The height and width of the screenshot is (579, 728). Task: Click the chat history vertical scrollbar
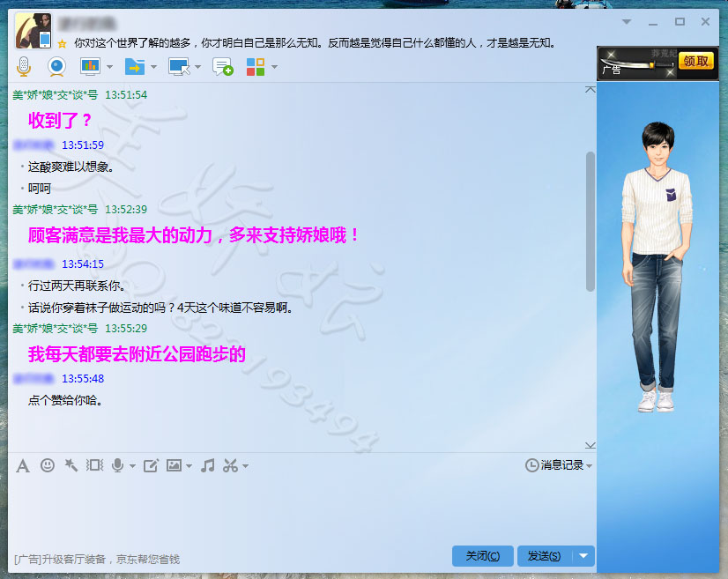point(591,220)
